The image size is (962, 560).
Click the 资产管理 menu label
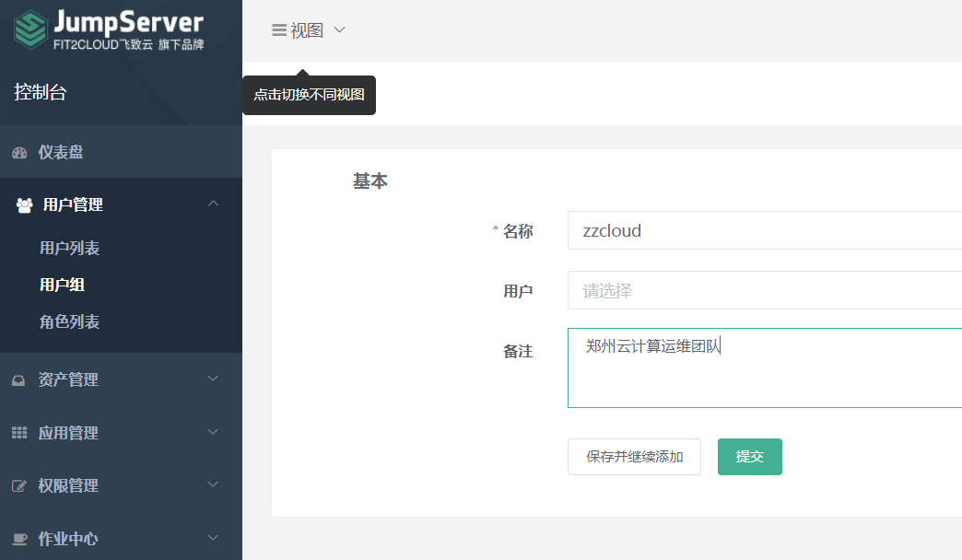tap(68, 380)
